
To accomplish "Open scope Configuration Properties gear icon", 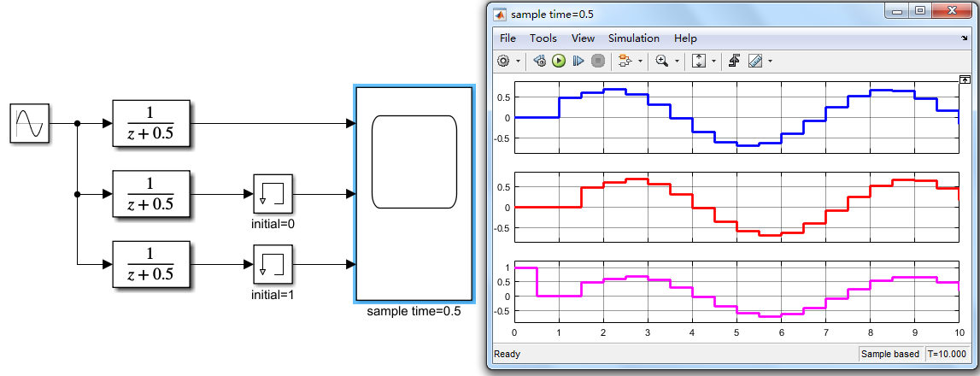I will 503,61.
